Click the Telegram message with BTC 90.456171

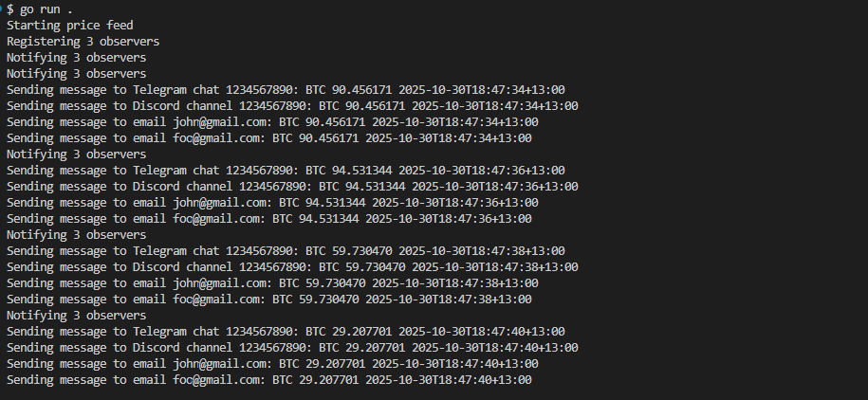tap(285, 89)
